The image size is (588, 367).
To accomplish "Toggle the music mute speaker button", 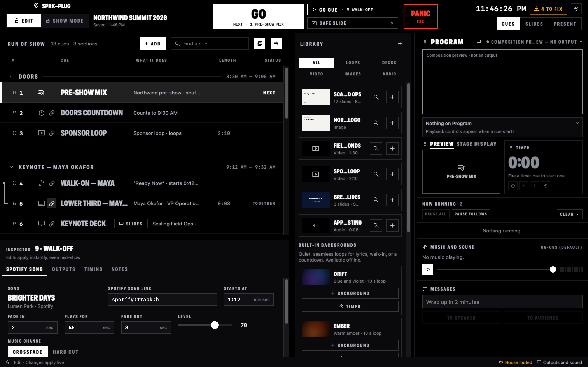I will 428,269.
